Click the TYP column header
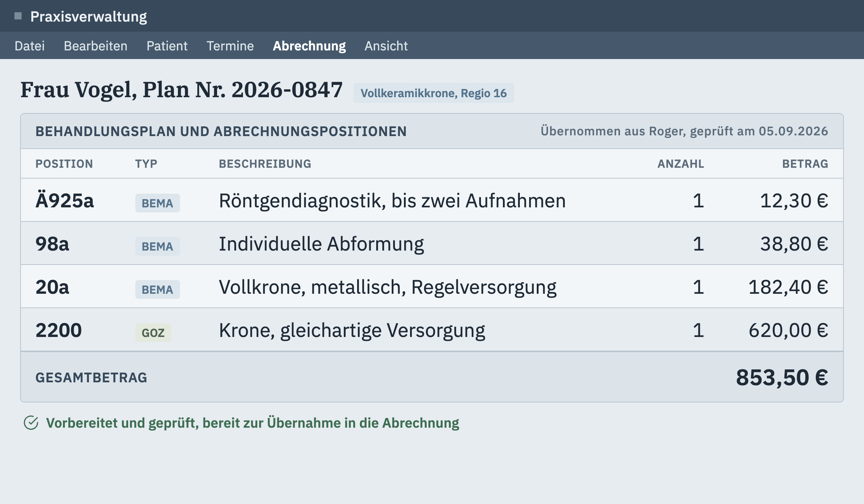The image size is (864, 504). 146,164
